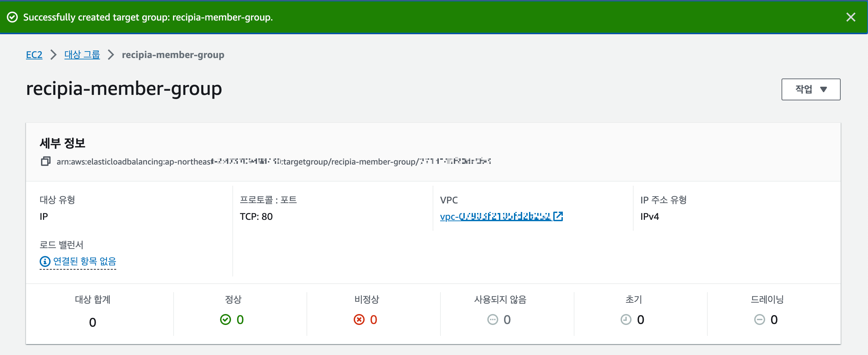Navigate to EC2 via breadcrumb
Image resolution: width=868 pixels, height=355 pixels.
(34, 55)
